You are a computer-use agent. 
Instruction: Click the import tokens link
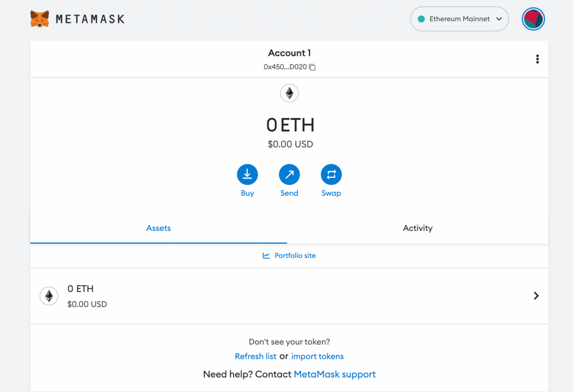[x=318, y=356]
